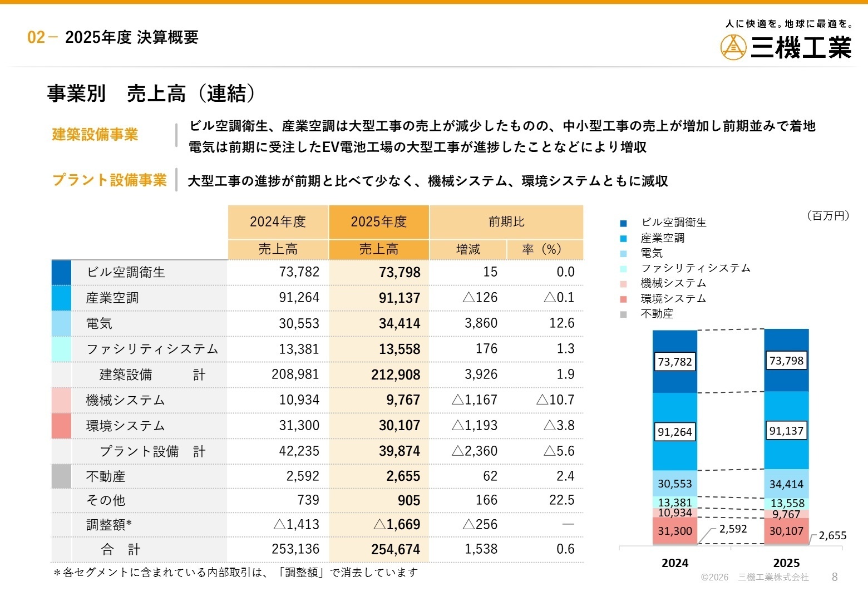Select the 2024年度 table column header
This screenshot has height=601, width=868.
[278, 222]
